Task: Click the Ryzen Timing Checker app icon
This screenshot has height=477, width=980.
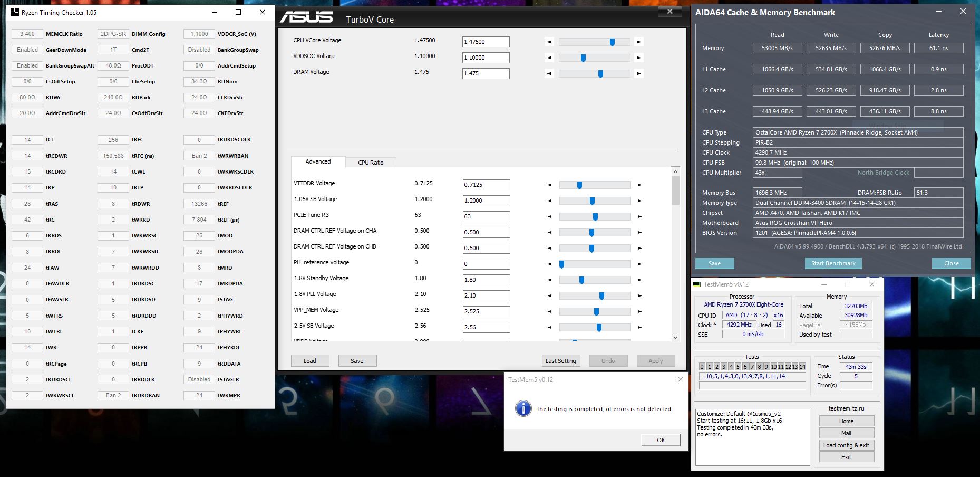Action: [x=14, y=12]
